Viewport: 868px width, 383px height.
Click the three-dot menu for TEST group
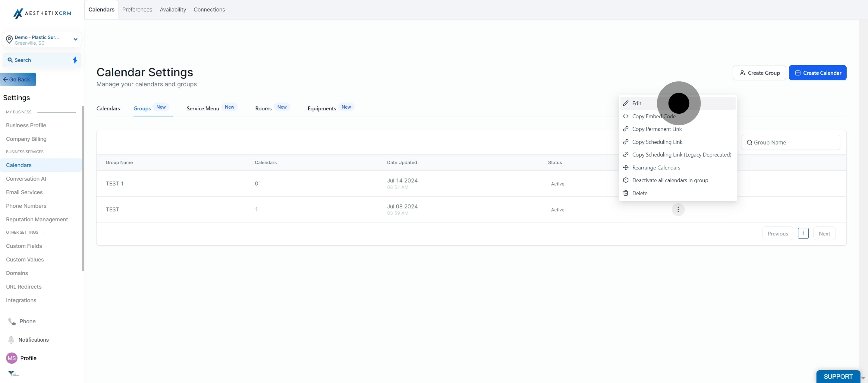[x=678, y=209]
